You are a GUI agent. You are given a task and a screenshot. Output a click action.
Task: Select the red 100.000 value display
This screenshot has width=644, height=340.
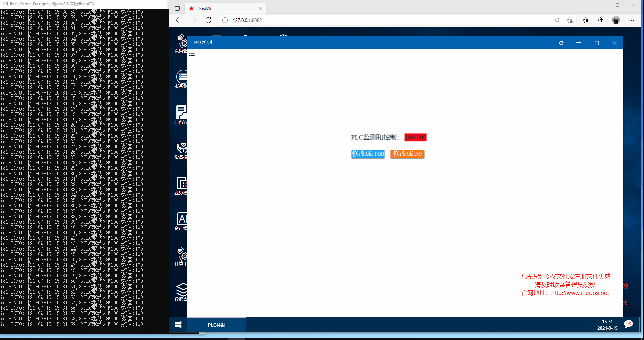click(416, 137)
